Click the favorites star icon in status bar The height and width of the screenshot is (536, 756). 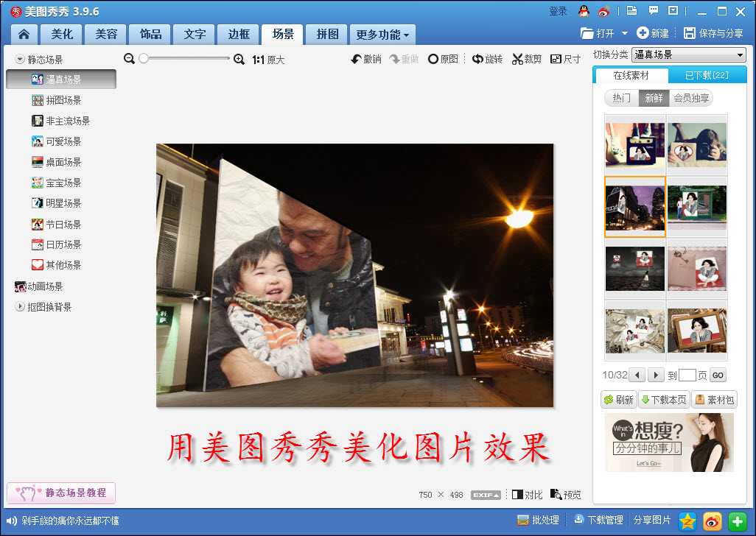click(687, 521)
